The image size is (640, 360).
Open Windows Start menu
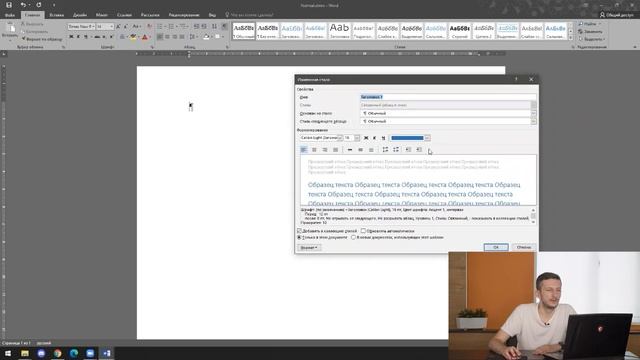click(x=8, y=353)
